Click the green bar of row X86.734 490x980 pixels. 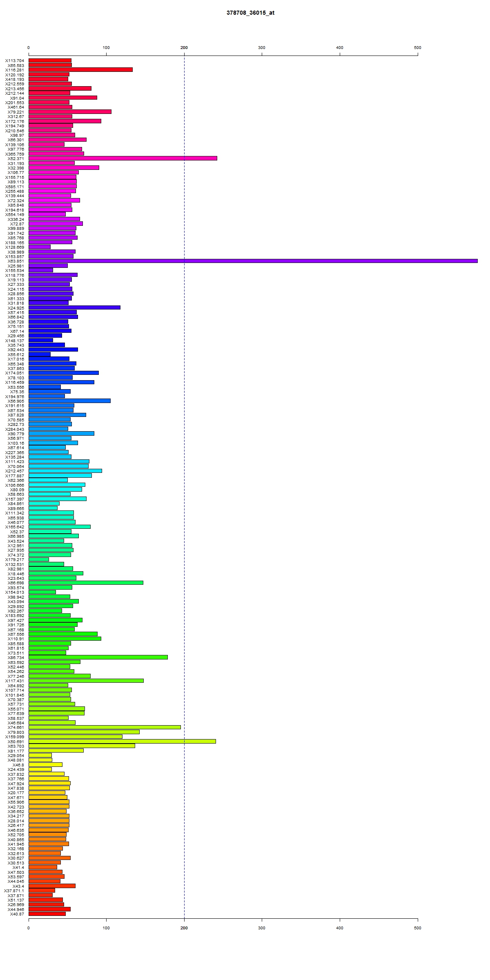click(x=98, y=657)
